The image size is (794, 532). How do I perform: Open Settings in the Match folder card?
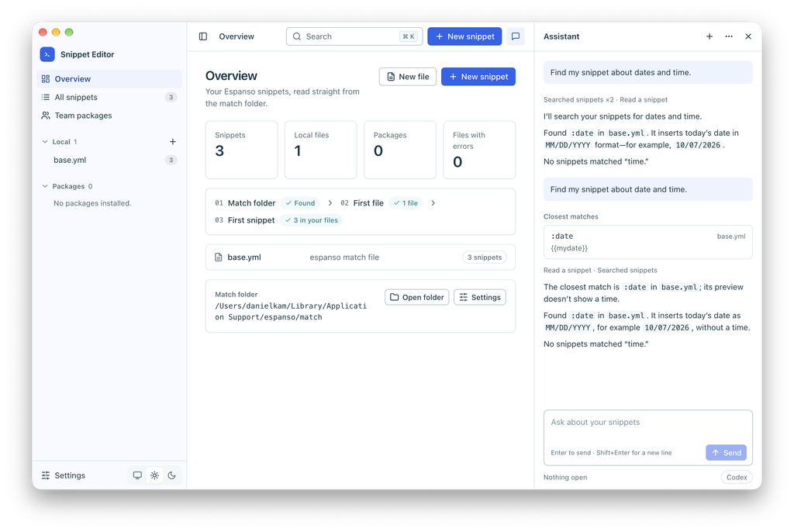479,298
